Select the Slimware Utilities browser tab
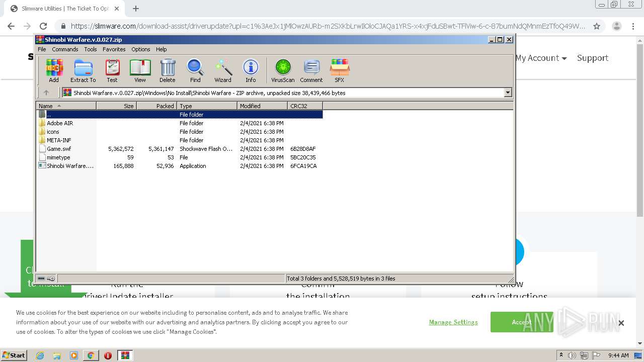Viewport: 644px width, 362px height. [65, 9]
